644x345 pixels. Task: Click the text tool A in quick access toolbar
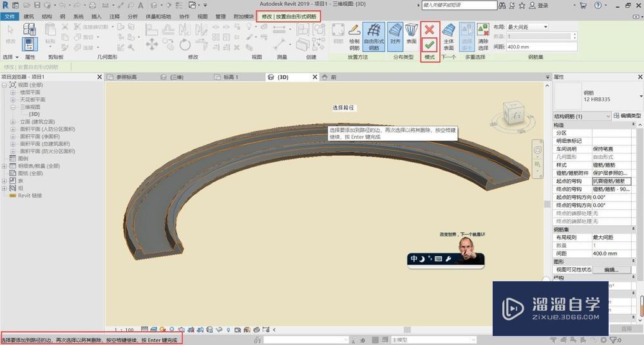(140, 5)
